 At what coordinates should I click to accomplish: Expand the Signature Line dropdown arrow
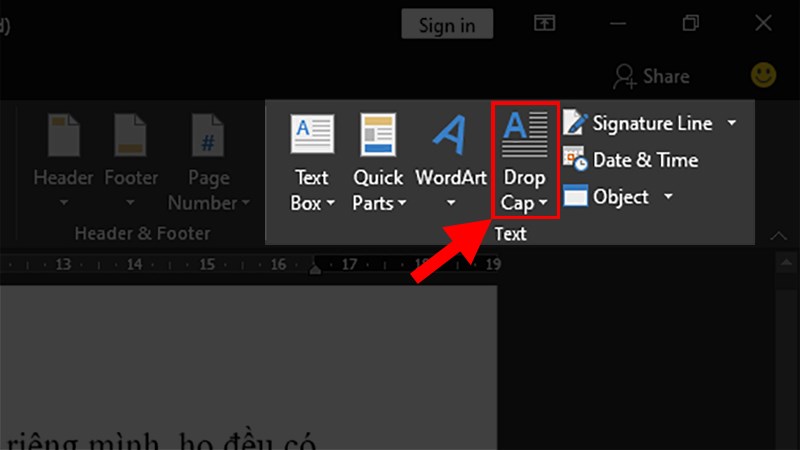pos(732,123)
